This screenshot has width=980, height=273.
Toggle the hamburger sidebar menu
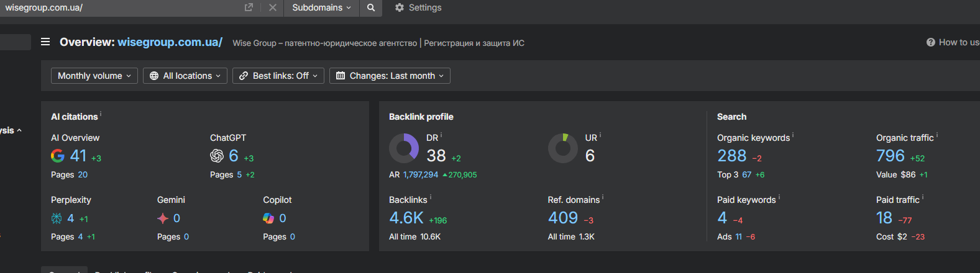(45, 42)
